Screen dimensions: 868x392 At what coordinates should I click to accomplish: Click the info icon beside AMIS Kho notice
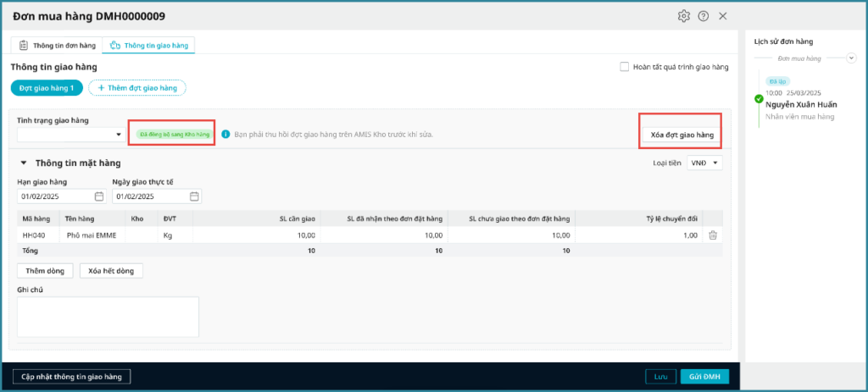pyautogui.click(x=225, y=135)
